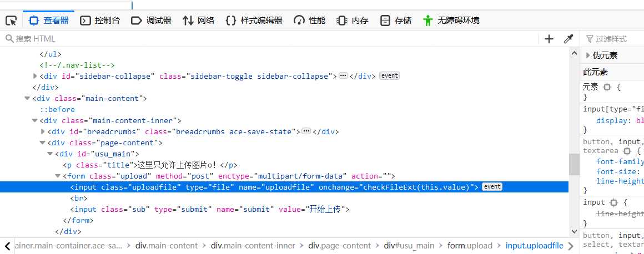
Task: Collapse the main-content-inner div node
Action: pyautogui.click(x=35, y=121)
